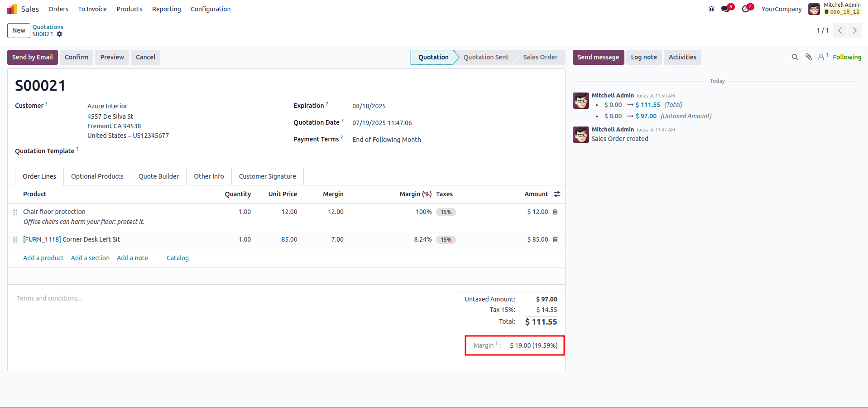Click the Add a product link
This screenshot has height=408, width=868.
(x=43, y=258)
